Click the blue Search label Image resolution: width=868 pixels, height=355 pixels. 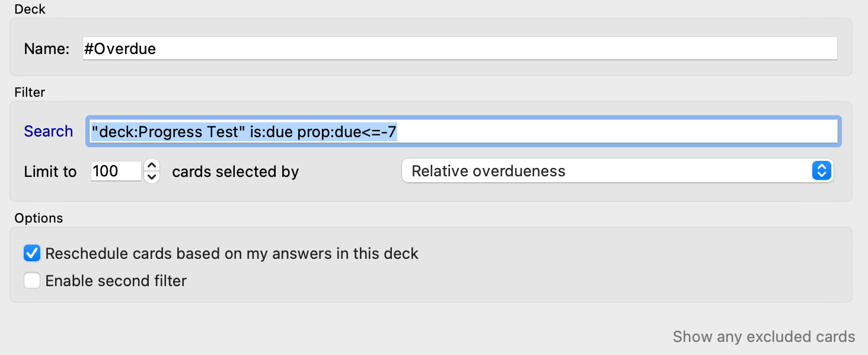click(48, 131)
